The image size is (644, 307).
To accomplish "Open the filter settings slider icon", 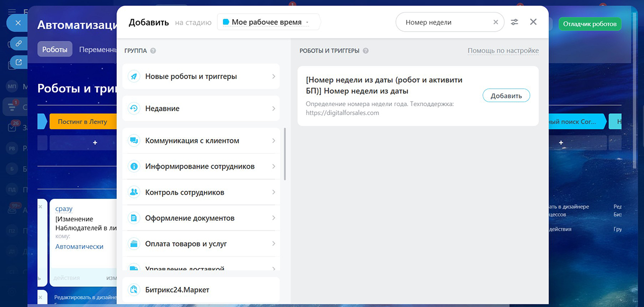I will point(514,22).
